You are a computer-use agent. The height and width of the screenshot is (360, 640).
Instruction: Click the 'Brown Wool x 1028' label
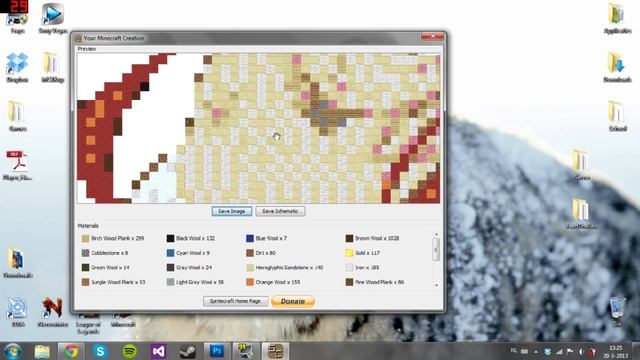pos(377,238)
